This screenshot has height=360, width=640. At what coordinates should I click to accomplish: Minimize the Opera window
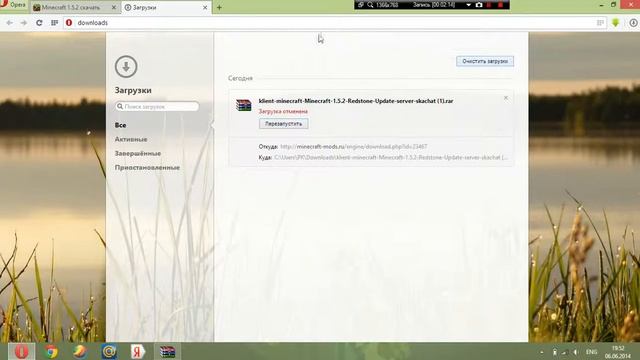[x=602, y=5]
